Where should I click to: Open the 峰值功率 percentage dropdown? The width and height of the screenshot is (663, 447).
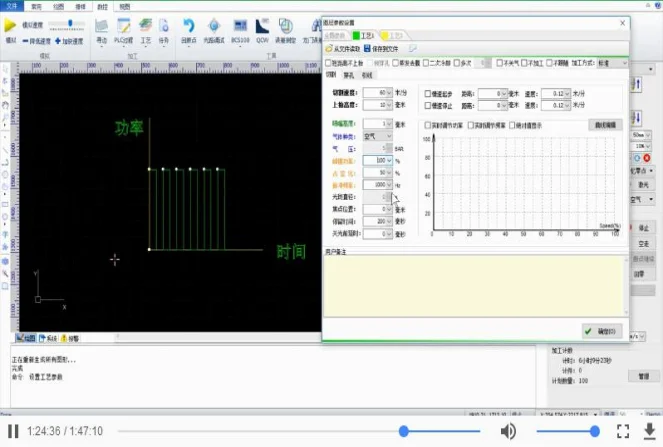click(378, 160)
